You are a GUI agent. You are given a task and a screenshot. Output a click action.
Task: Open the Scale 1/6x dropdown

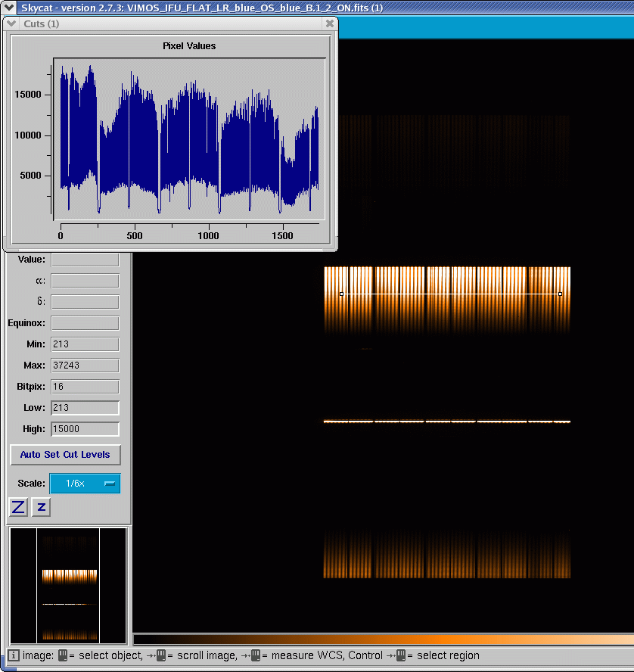click(85, 484)
